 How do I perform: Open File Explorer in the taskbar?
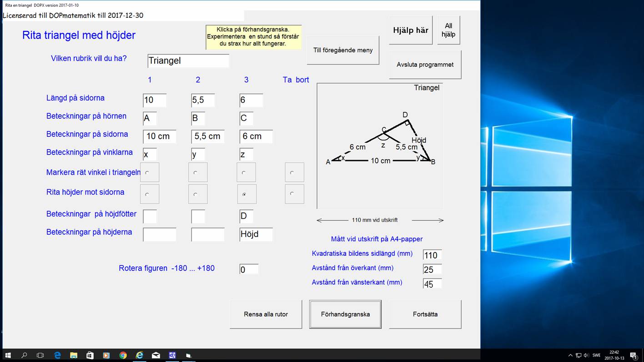tap(74, 355)
